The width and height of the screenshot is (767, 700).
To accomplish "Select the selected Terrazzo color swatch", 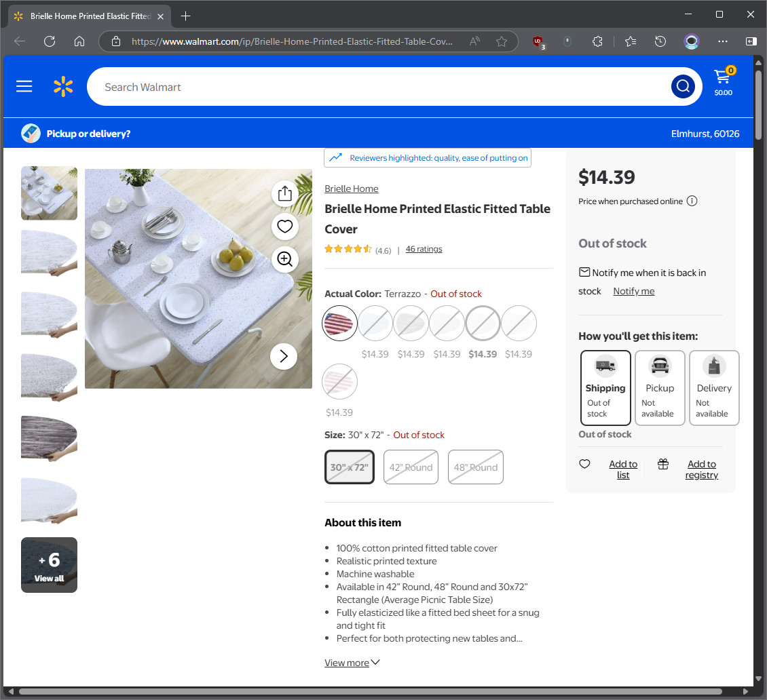I will point(483,323).
